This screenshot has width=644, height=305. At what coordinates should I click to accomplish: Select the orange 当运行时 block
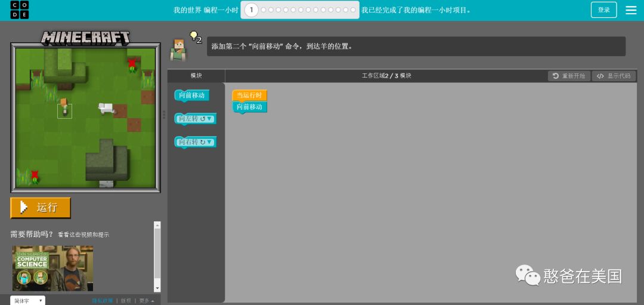pyautogui.click(x=249, y=95)
